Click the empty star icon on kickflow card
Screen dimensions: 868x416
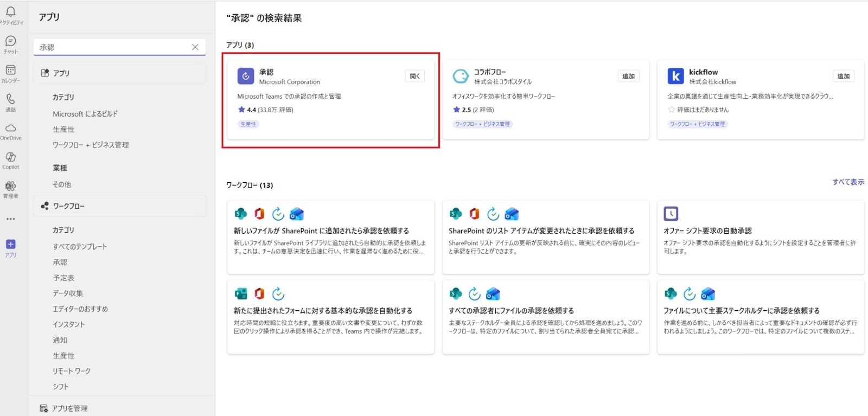[x=672, y=110]
